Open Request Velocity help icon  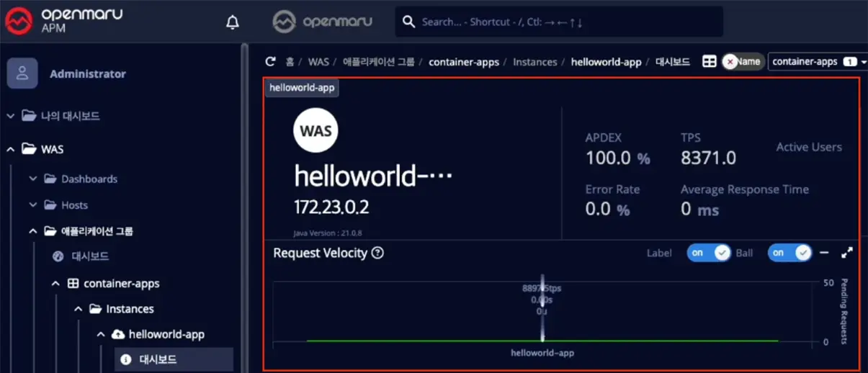pyautogui.click(x=377, y=253)
